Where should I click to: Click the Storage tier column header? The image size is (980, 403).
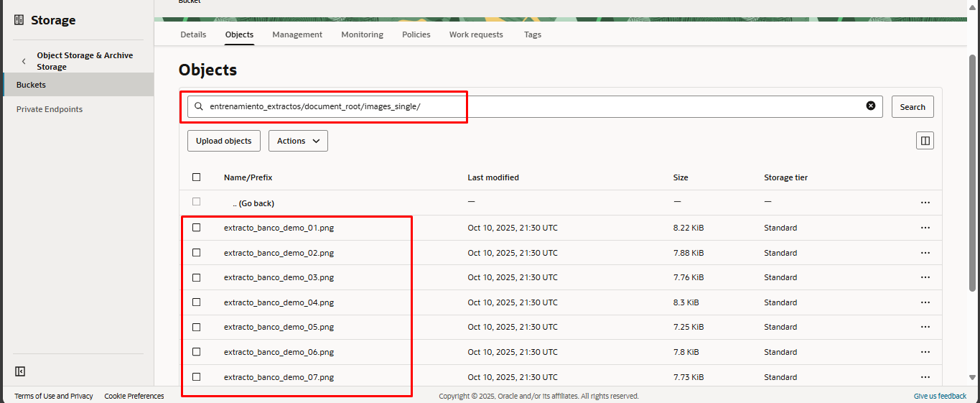[x=785, y=177]
